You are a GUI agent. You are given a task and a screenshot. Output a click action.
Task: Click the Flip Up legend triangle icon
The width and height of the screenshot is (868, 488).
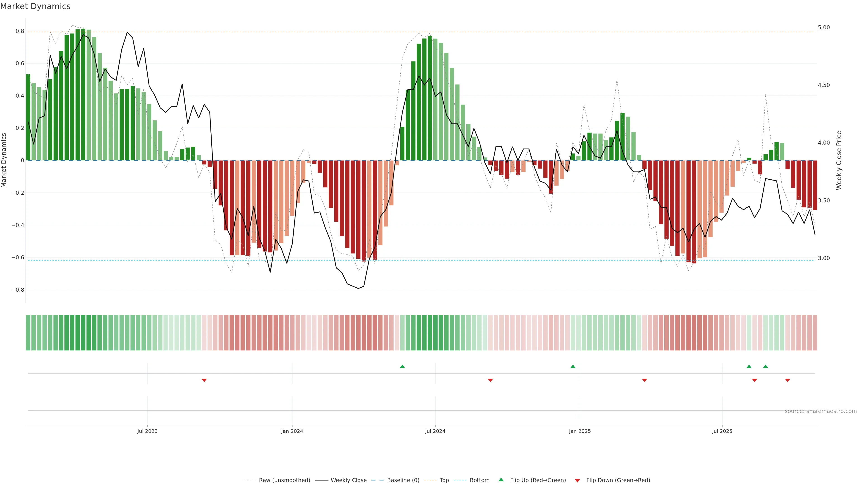point(501,480)
